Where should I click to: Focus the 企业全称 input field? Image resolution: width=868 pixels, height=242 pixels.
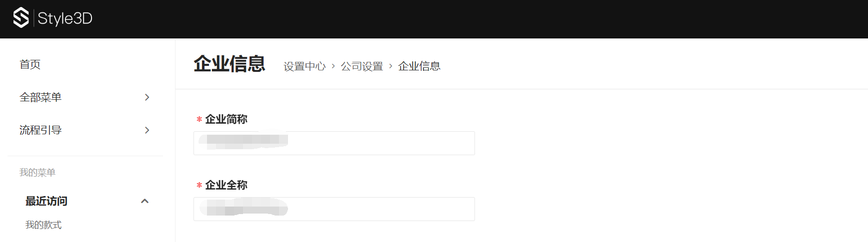[x=334, y=209]
